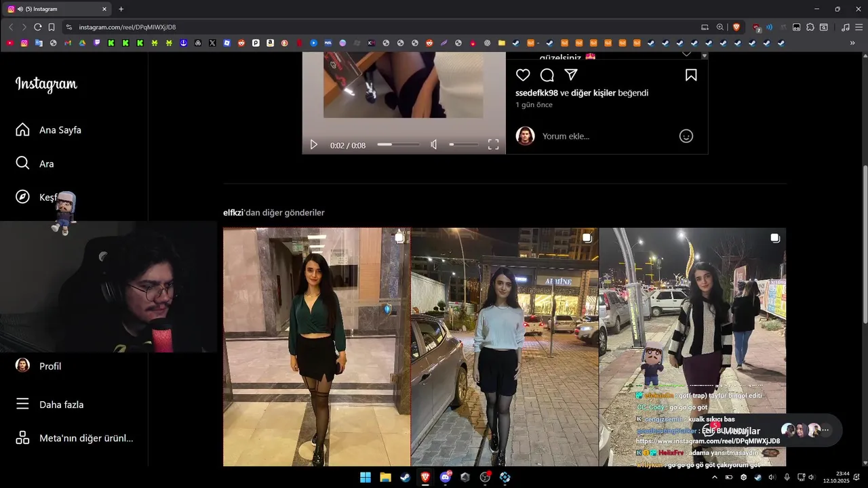Open the X (Twitter) bookmark

click(x=212, y=43)
